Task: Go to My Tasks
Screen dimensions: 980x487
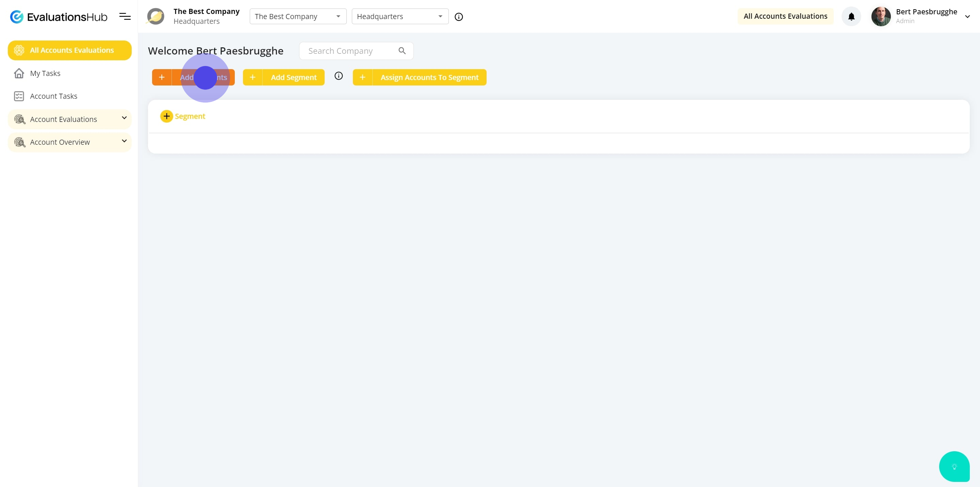Action: [x=45, y=73]
